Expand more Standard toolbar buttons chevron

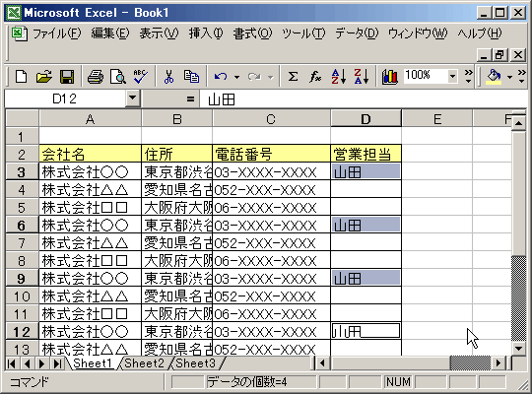tap(469, 77)
